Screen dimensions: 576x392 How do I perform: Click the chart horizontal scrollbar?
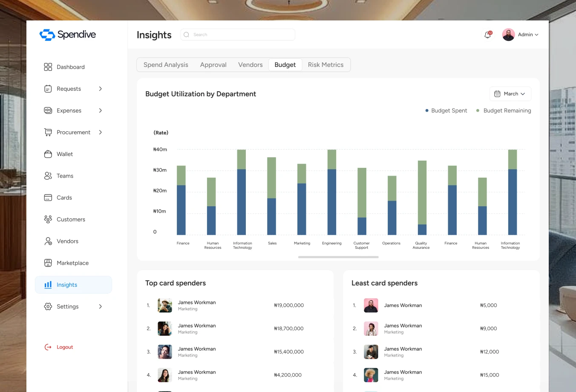click(338, 257)
